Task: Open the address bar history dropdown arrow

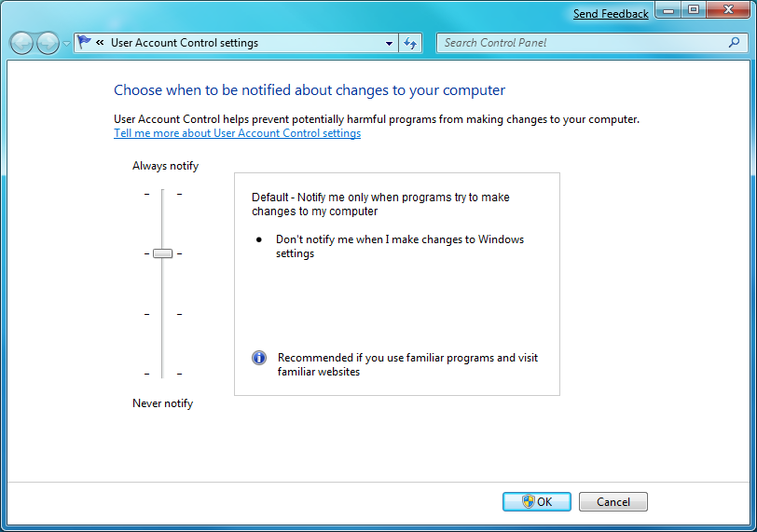Action: [390, 43]
